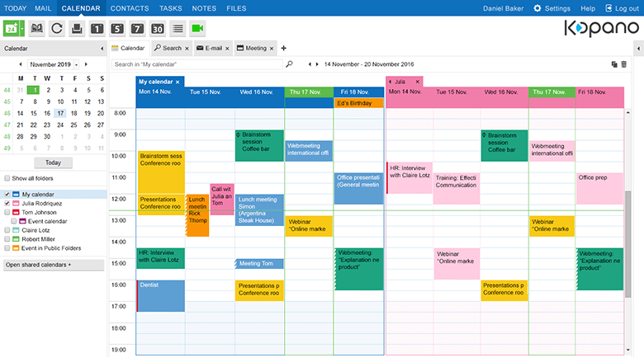The height and width of the screenshot is (358, 644).
Task: Close the Meeting tab
Action: pos(272,49)
